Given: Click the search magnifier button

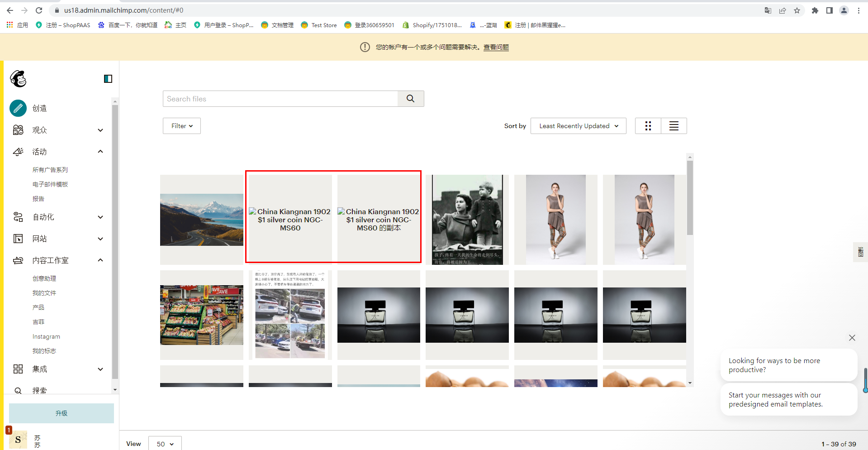Looking at the screenshot, I should coord(410,99).
